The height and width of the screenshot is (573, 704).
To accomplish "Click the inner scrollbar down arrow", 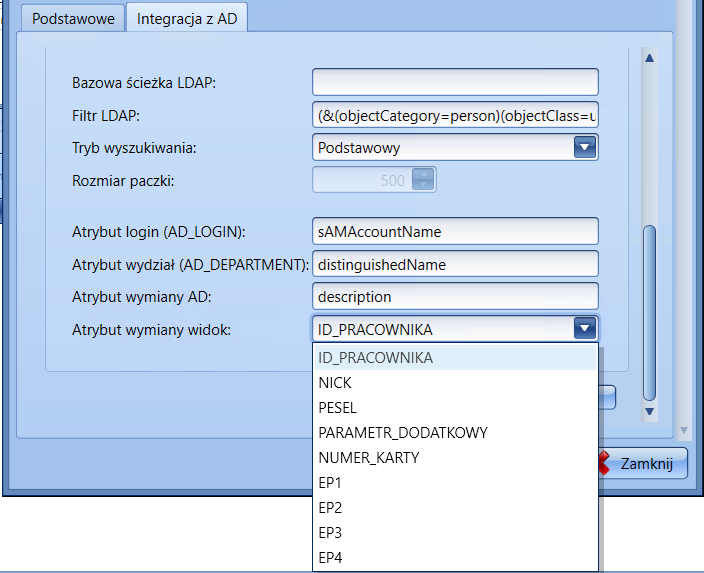I will tap(649, 411).
